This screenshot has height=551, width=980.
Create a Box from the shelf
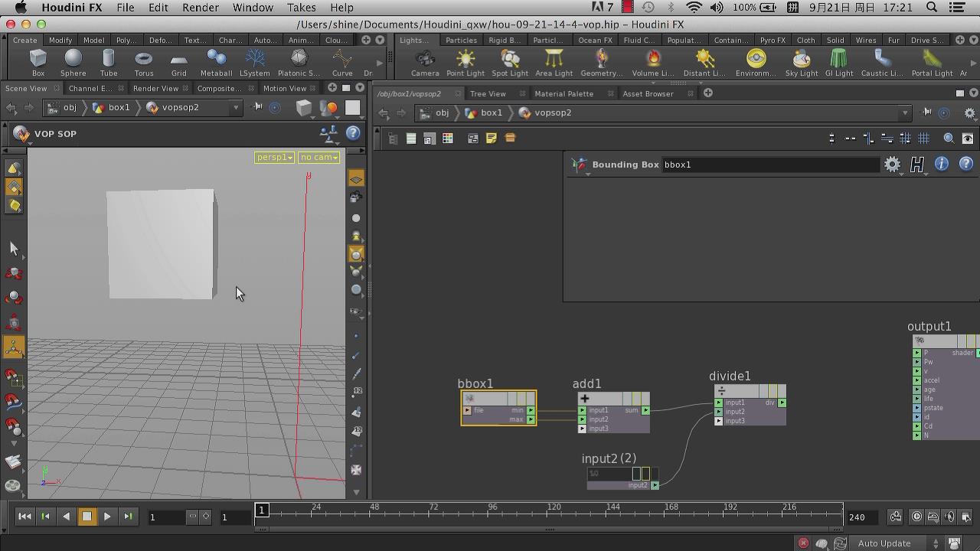click(38, 63)
